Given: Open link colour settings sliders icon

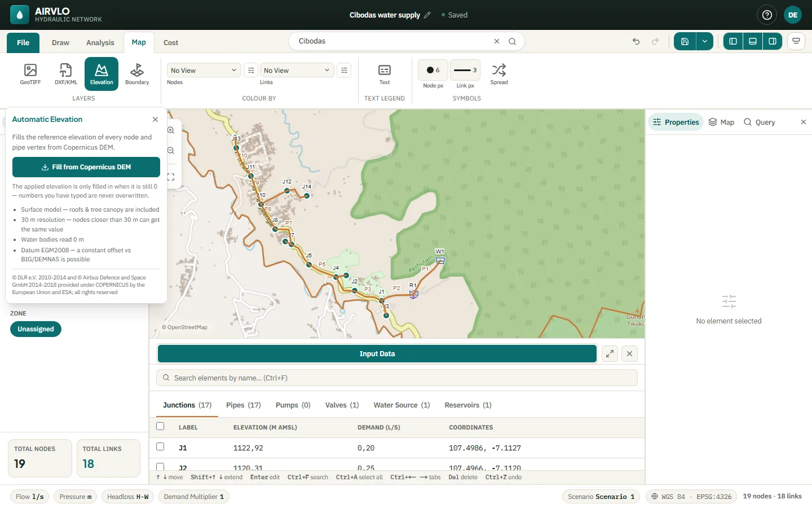Looking at the screenshot, I should 344,70.
